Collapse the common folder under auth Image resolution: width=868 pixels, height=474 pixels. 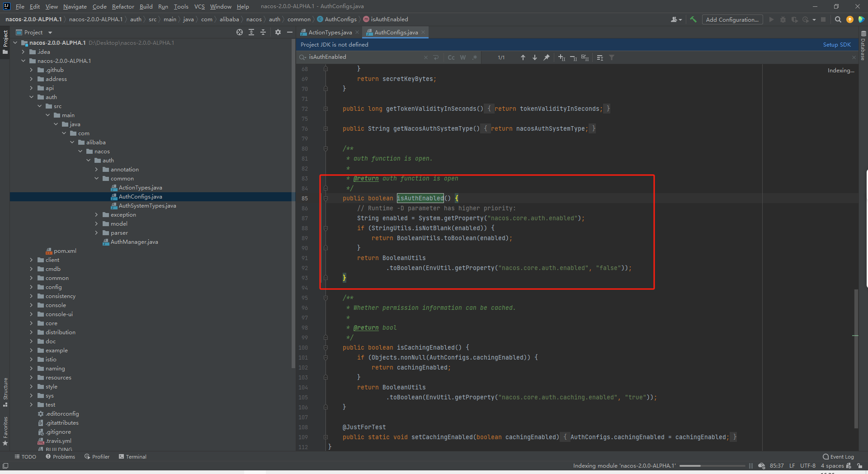point(96,179)
